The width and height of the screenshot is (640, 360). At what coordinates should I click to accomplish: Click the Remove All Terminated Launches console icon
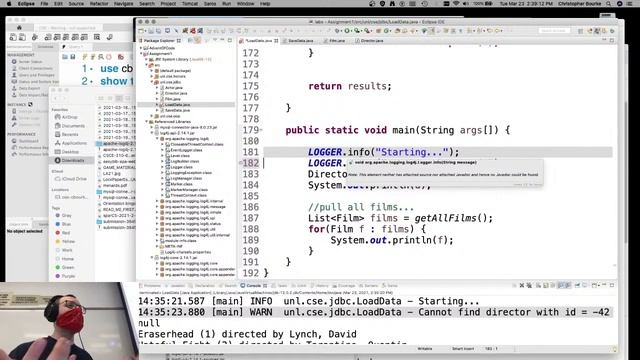click(x=529, y=286)
